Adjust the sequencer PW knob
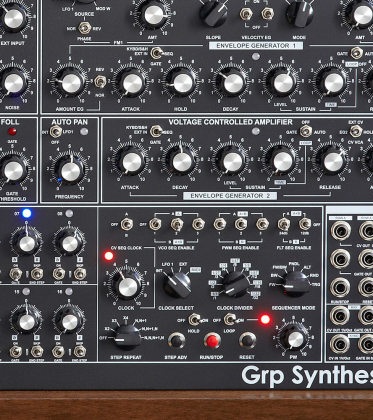 click(x=295, y=339)
